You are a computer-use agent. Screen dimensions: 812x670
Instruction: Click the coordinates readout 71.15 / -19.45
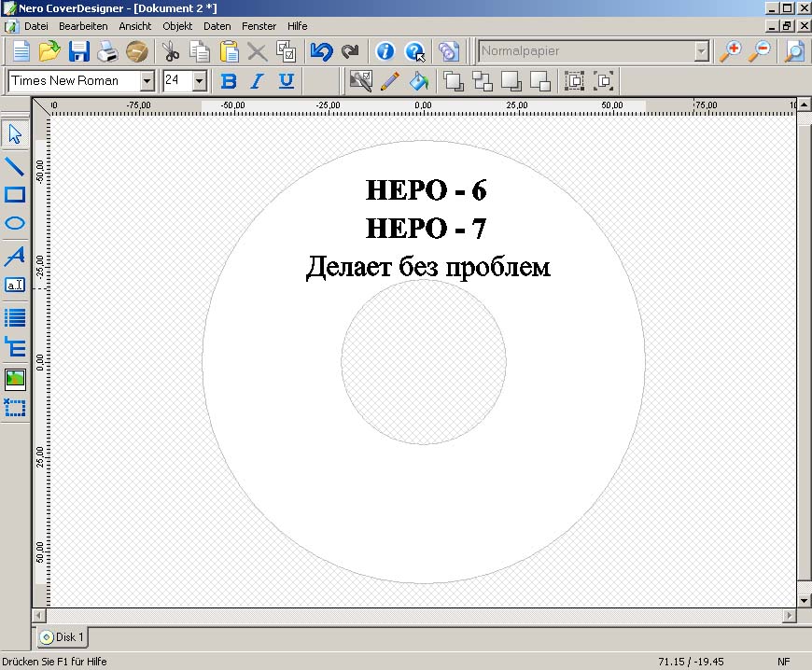pos(691,662)
